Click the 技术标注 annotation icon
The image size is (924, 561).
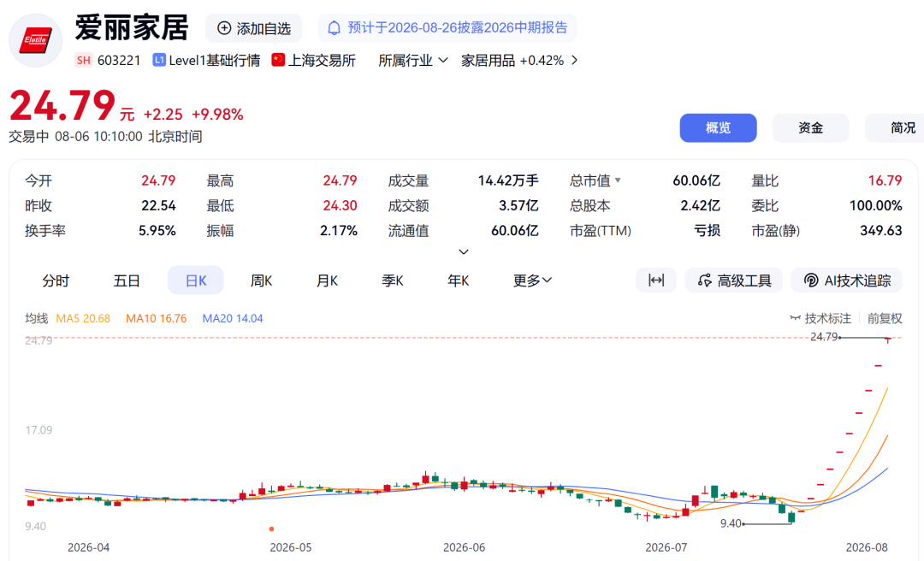click(796, 318)
